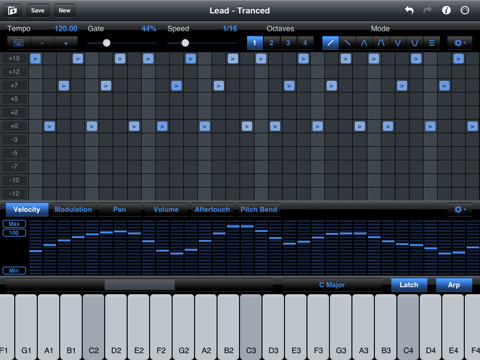Play the G2 piano key

(x=183, y=327)
